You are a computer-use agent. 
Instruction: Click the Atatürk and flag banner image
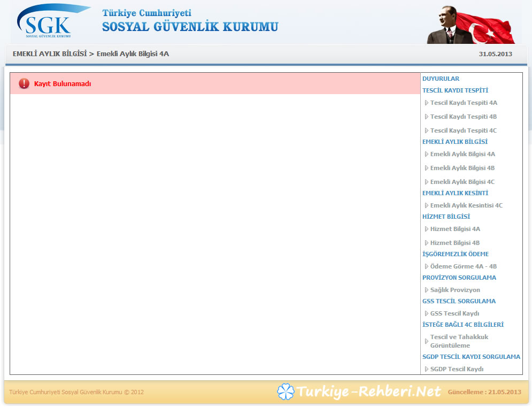pos(471,25)
